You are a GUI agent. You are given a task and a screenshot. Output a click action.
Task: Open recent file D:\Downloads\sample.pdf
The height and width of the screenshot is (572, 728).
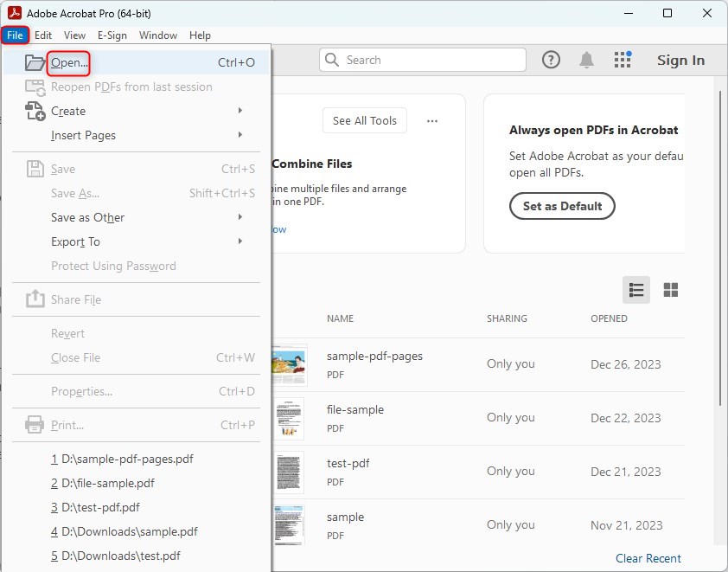(x=124, y=531)
